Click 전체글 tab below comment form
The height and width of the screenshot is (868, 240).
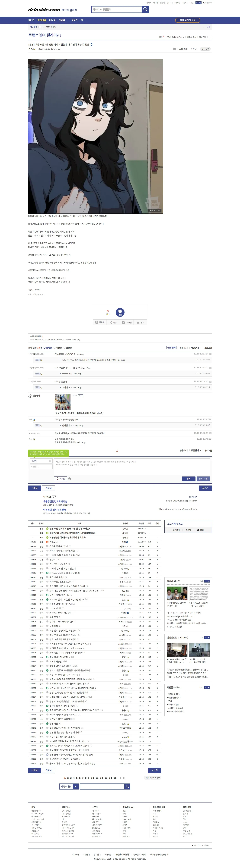[x=35, y=488]
